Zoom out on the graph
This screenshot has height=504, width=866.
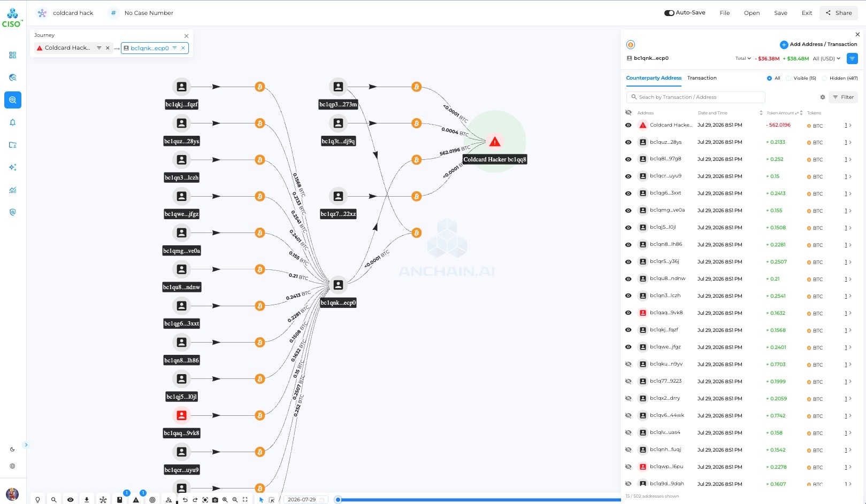tap(235, 500)
